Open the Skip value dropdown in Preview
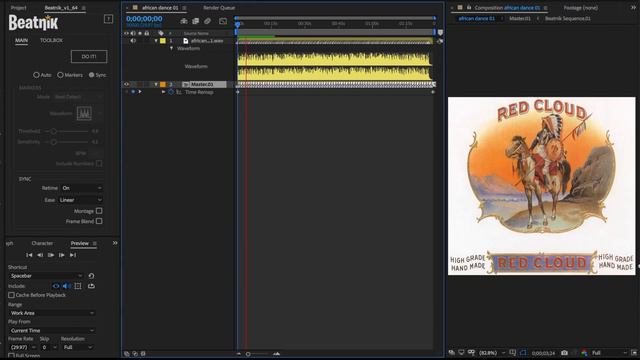 (x=49, y=347)
